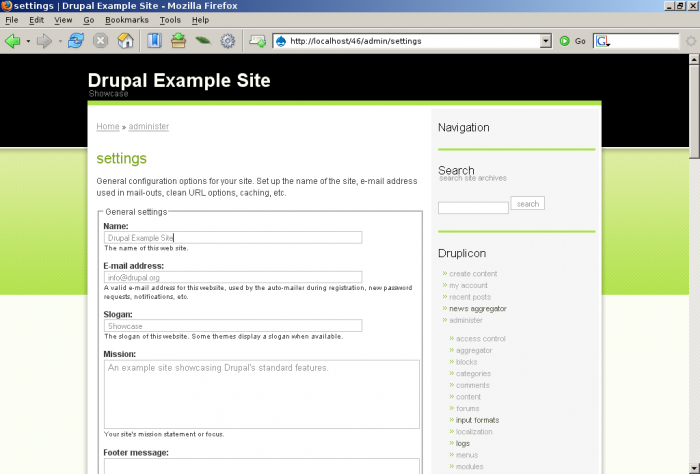The height and width of the screenshot is (474, 700).
Task: Open the content admin link
Action: [x=468, y=397]
